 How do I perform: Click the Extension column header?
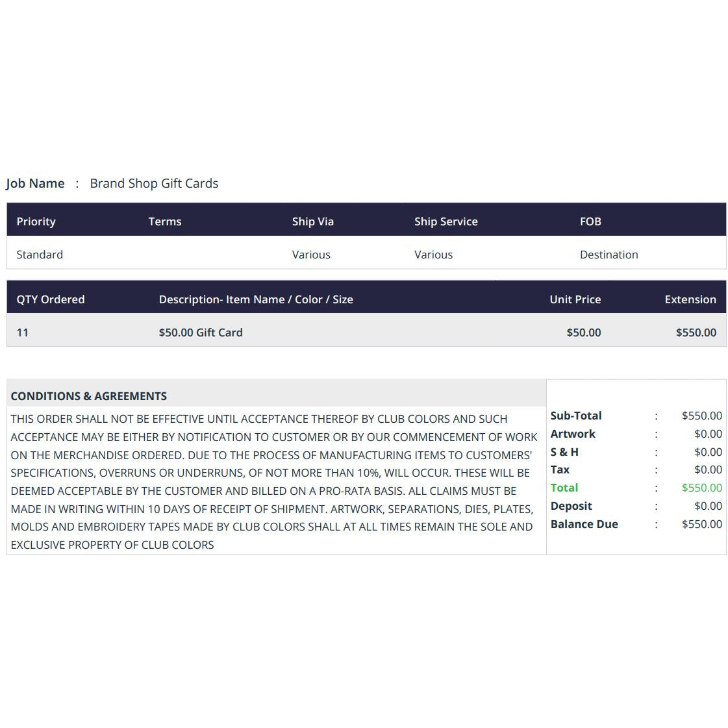click(690, 299)
